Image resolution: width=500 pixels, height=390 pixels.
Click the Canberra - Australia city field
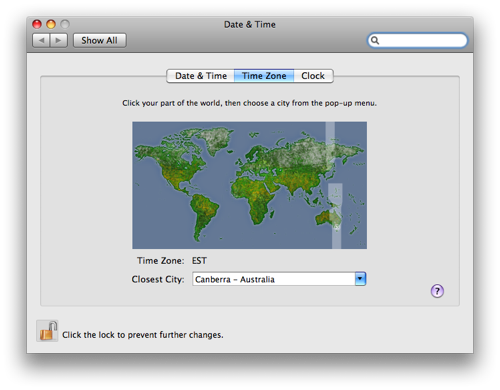(x=274, y=279)
